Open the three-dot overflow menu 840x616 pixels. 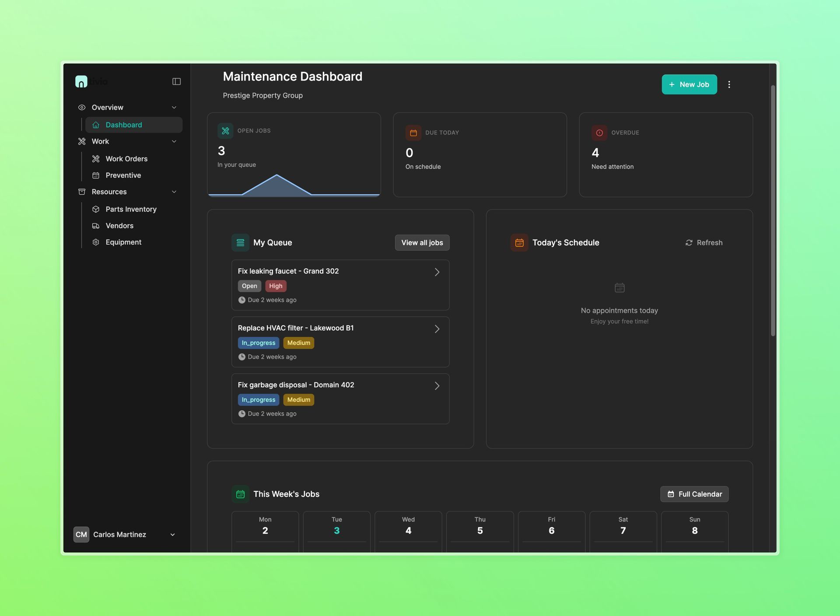pyautogui.click(x=729, y=84)
